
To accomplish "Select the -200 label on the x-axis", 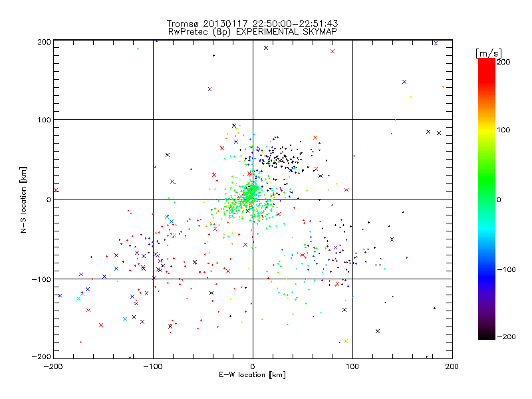I will coord(53,366).
